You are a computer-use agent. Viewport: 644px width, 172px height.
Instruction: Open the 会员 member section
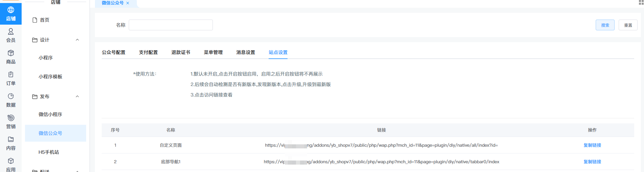[x=11, y=35]
